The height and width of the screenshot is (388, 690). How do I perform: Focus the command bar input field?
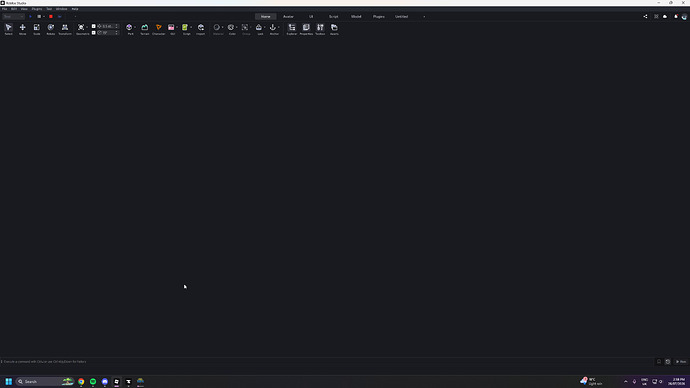pyautogui.click(x=326, y=362)
